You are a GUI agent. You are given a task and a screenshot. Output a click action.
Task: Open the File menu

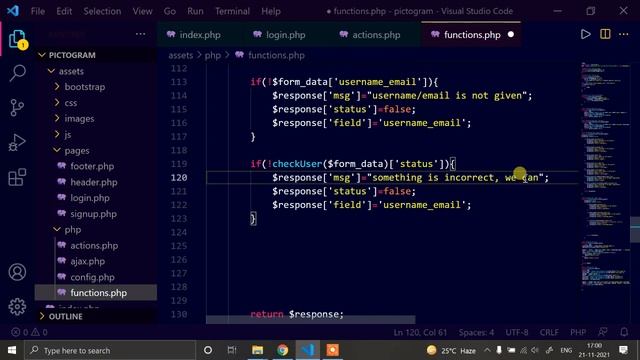[x=38, y=11]
